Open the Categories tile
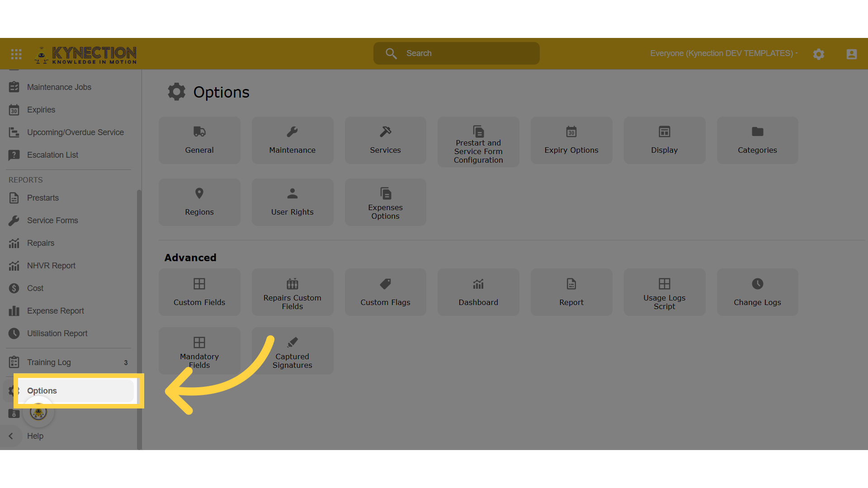 coord(758,140)
